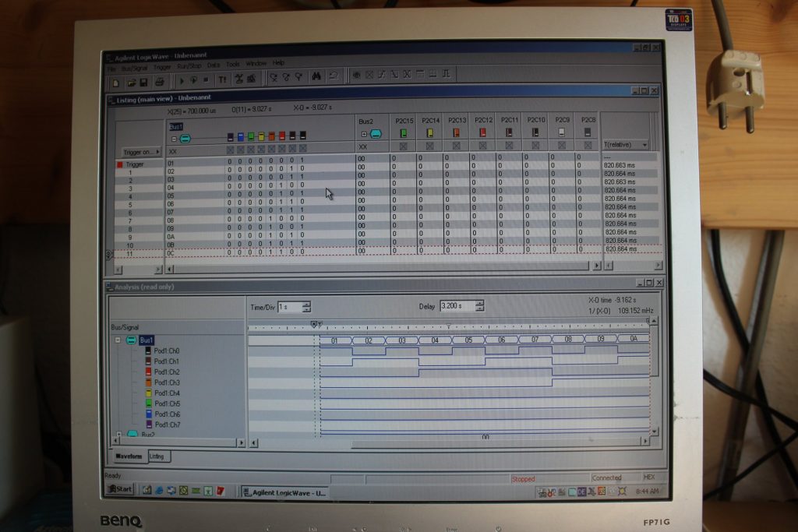This screenshot has width=798, height=532.
Task: Click the Trigger on... button
Action: click(141, 152)
